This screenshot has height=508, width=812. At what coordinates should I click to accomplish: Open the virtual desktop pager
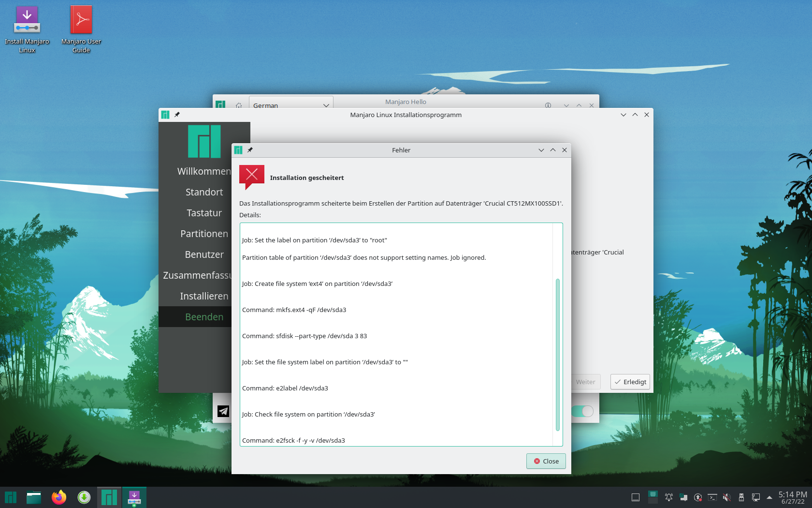pos(652,497)
